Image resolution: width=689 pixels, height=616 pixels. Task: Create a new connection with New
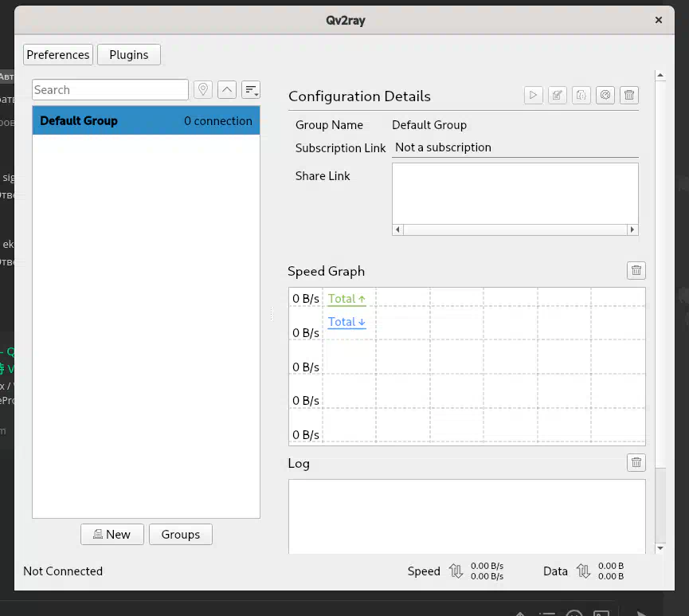[112, 534]
